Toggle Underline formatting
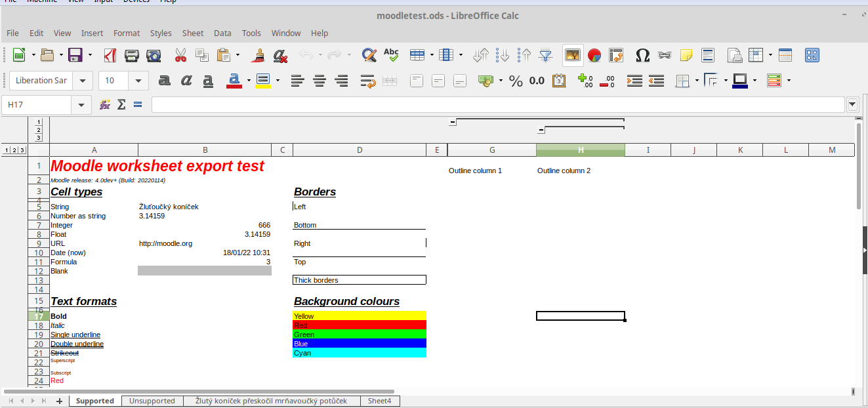The height and width of the screenshot is (408, 868). [208, 81]
